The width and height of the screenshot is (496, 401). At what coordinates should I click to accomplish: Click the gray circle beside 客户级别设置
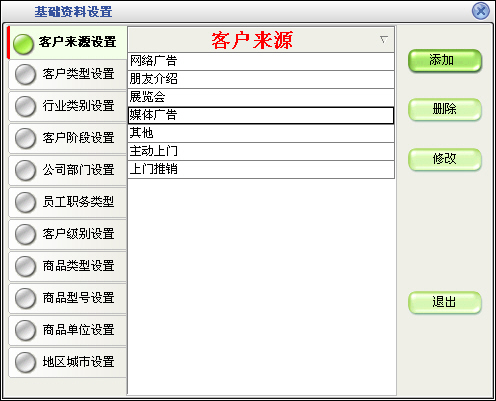pos(25,234)
